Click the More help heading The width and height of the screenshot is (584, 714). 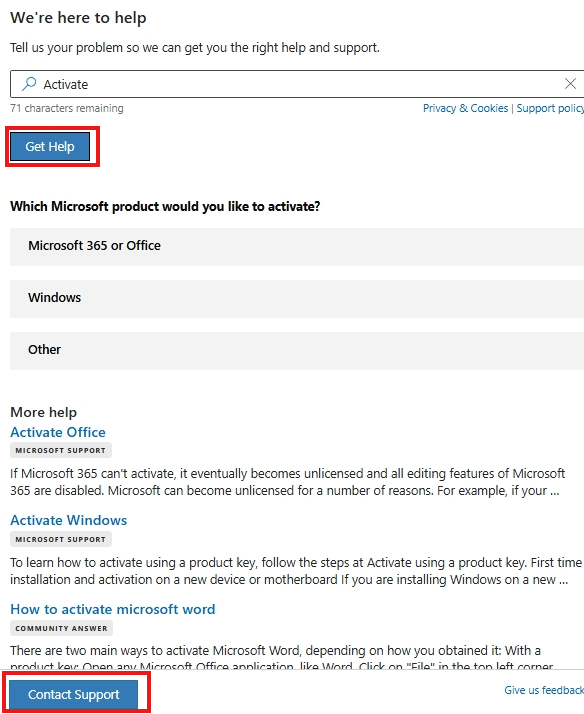[x=44, y=412]
